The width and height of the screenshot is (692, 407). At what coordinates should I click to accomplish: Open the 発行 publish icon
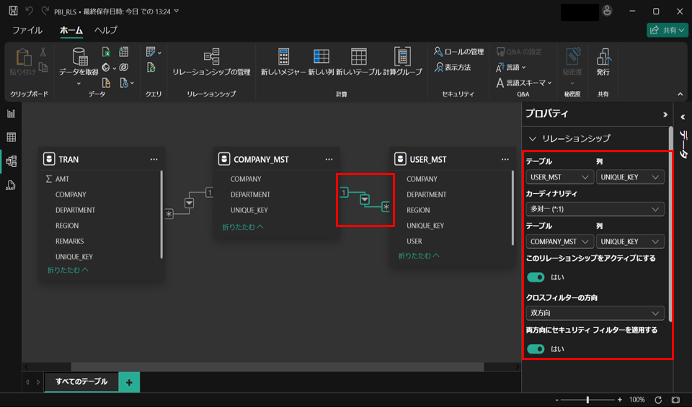(603, 61)
